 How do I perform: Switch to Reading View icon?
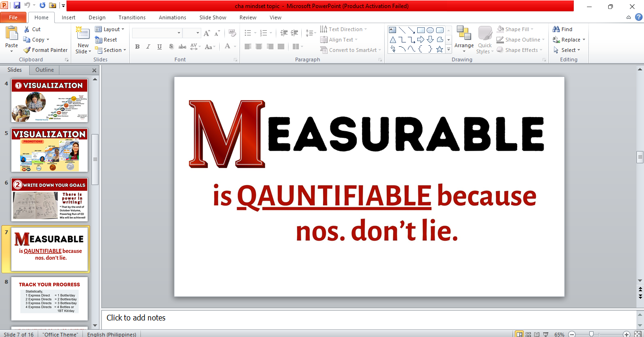tap(537, 334)
